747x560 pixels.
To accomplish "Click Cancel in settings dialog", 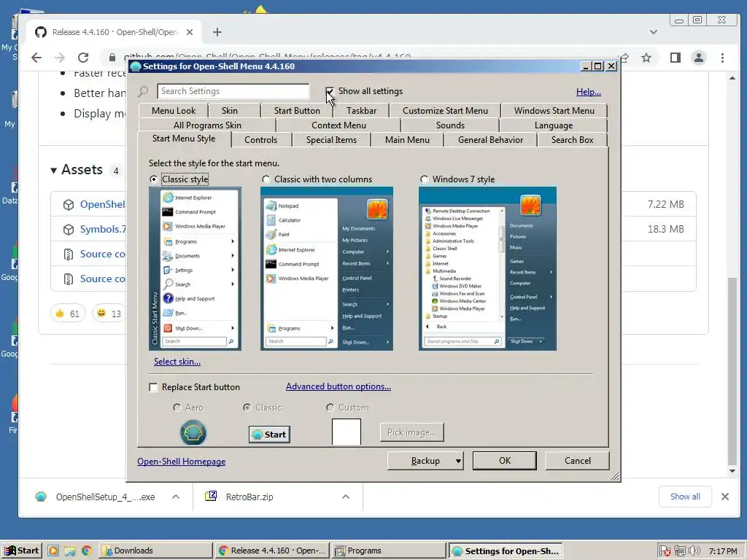I will (x=578, y=461).
